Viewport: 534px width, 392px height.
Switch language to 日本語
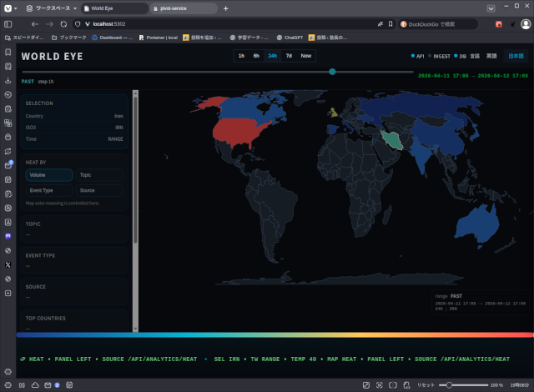[516, 56]
